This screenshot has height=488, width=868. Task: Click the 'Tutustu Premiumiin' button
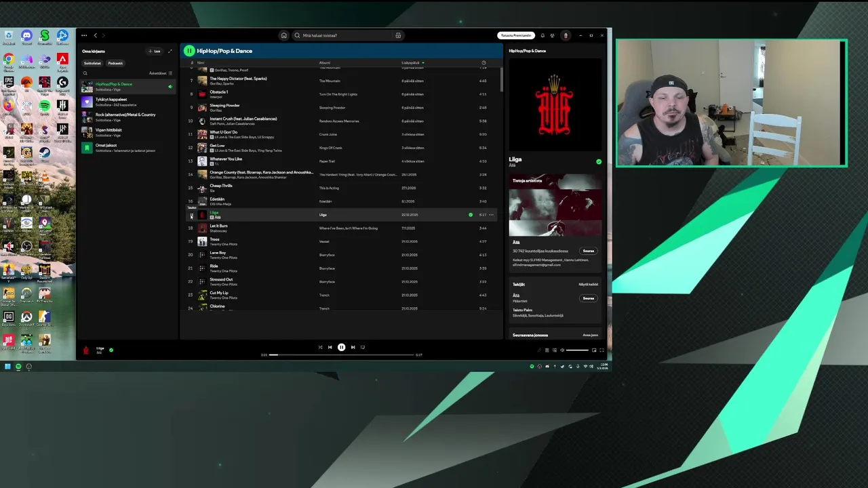tap(516, 35)
